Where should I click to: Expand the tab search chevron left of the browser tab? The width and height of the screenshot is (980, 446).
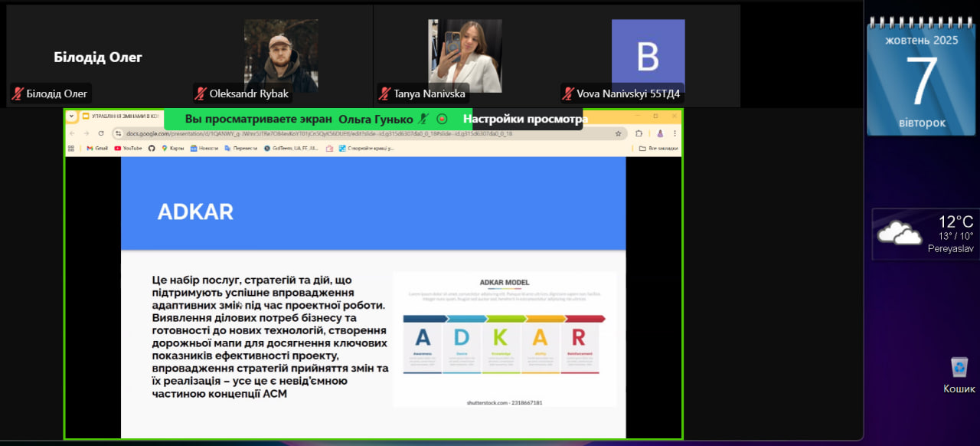coord(71,116)
